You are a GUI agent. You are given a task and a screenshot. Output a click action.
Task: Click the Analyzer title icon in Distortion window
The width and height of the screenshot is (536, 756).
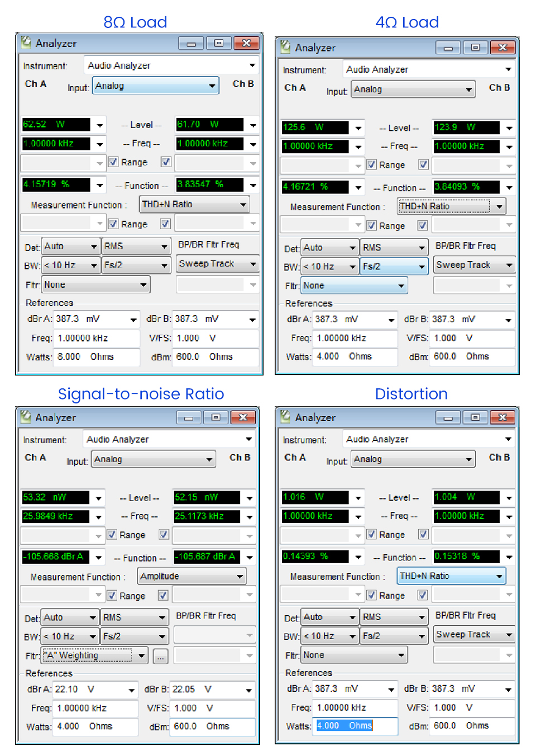coord(285,417)
